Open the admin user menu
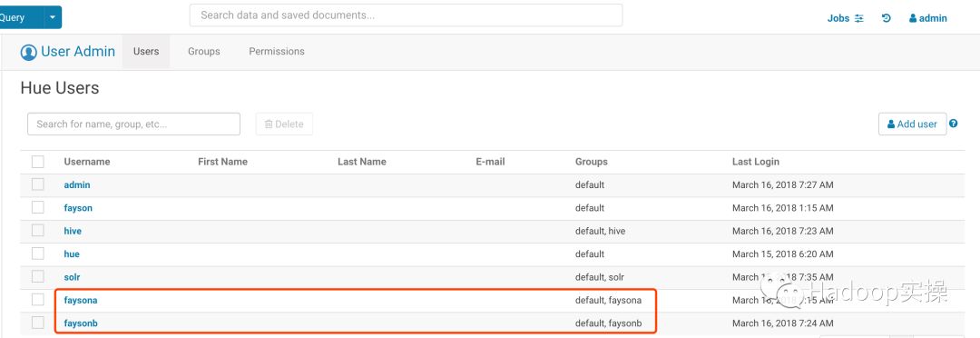Screen dimensions: 980x338 928,18
